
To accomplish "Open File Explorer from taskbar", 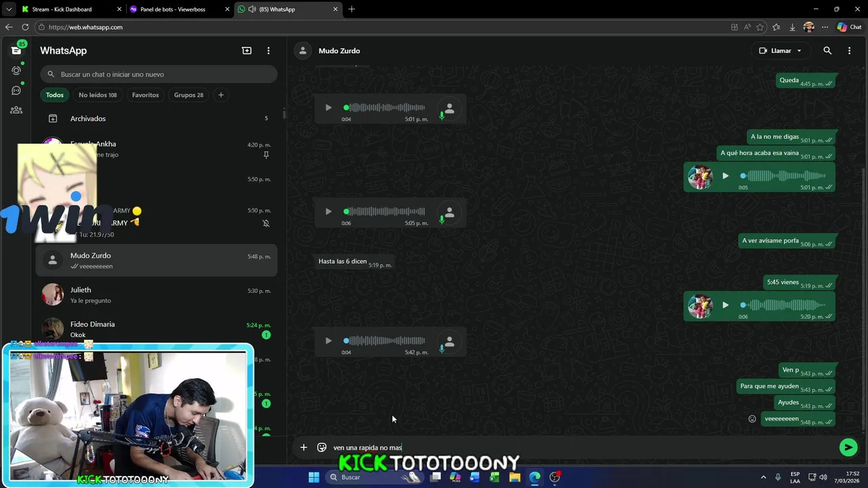I will [x=515, y=477].
